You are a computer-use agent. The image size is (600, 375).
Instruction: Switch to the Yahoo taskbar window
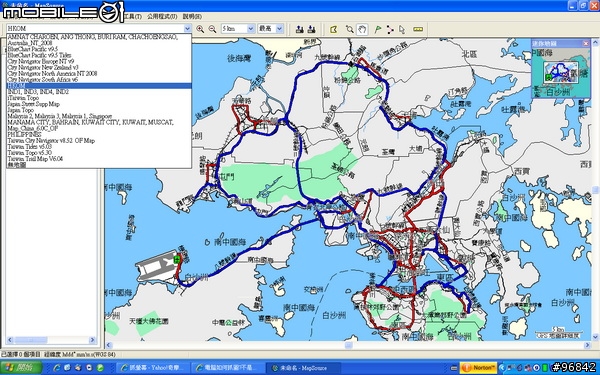(152, 368)
